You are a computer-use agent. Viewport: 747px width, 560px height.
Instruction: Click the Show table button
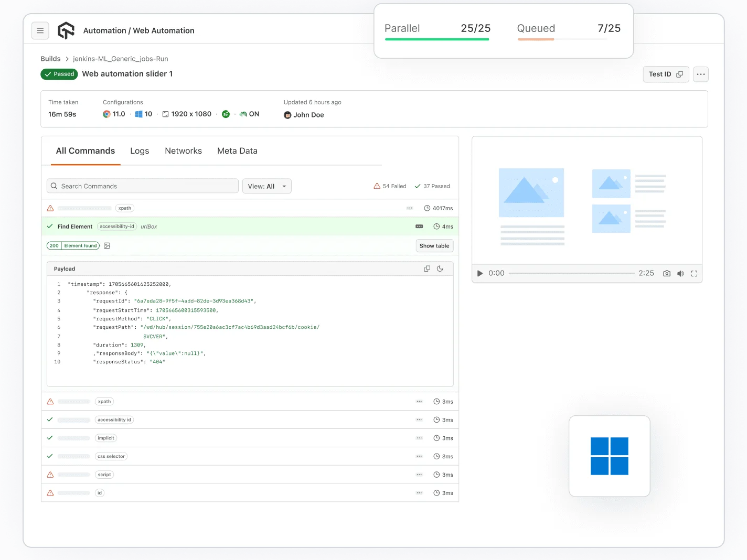(x=434, y=245)
